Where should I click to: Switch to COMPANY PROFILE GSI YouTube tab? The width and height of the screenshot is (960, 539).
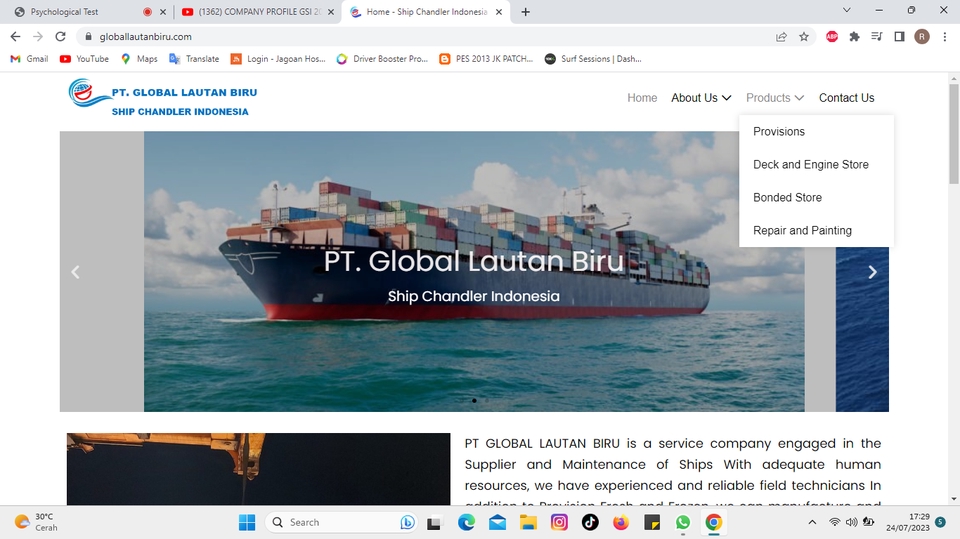(252, 12)
